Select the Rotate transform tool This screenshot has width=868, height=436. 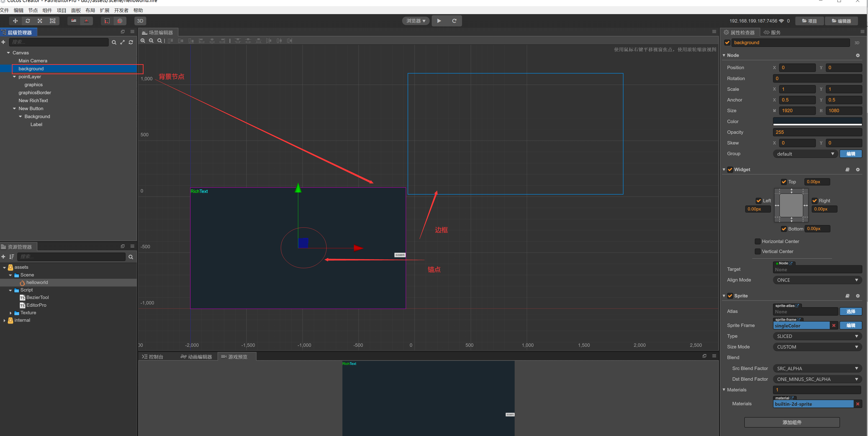click(x=28, y=21)
